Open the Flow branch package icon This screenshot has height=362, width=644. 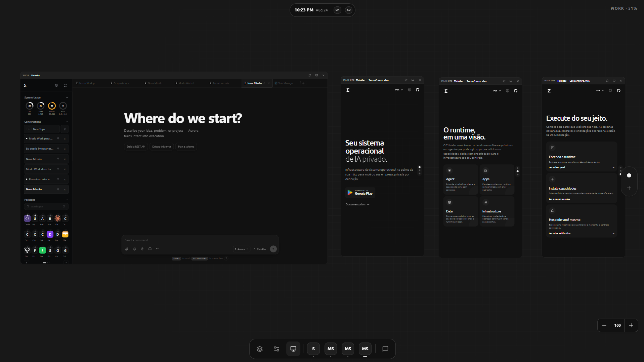coord(27,250)
